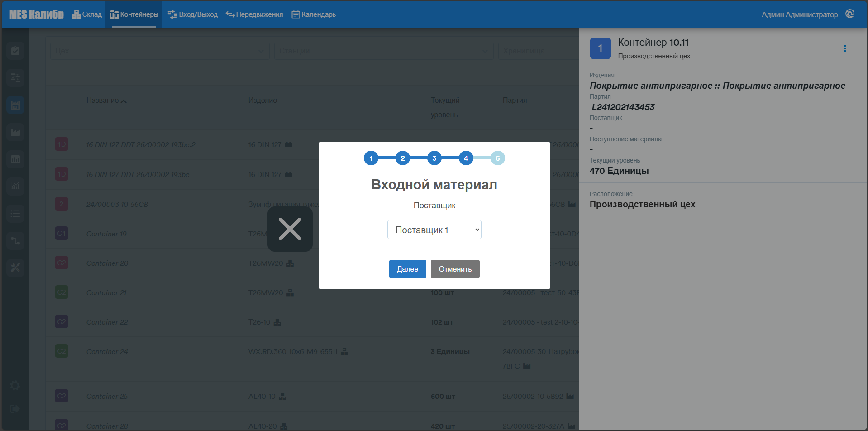This screenshot has width=868, height=431.
Task: Click the batch number L241202143453
Action: click(623, 107)
